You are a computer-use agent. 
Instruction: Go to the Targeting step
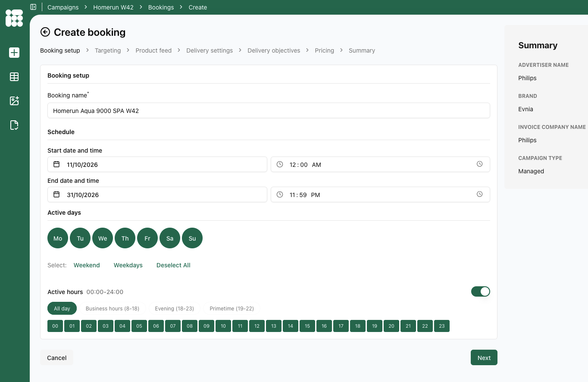pos(108,50)
